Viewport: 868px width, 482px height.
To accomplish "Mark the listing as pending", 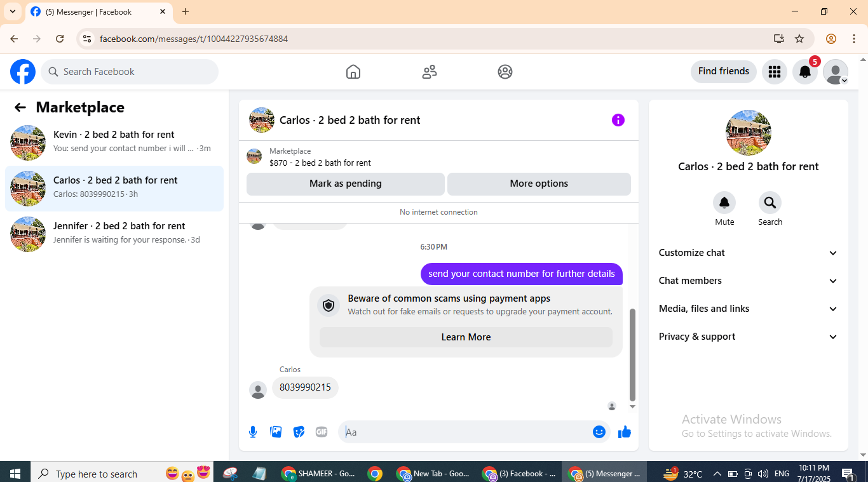I will 346,184.
